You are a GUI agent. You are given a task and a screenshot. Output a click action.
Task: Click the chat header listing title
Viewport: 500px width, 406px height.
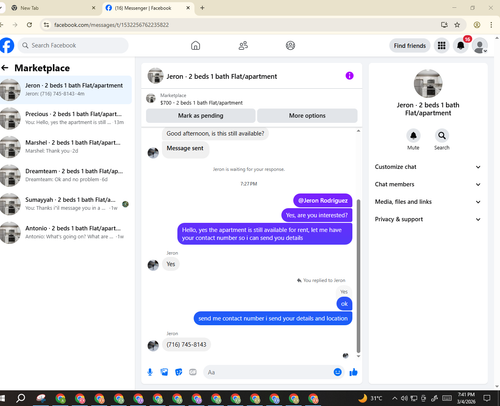click(x=222, y=76)
